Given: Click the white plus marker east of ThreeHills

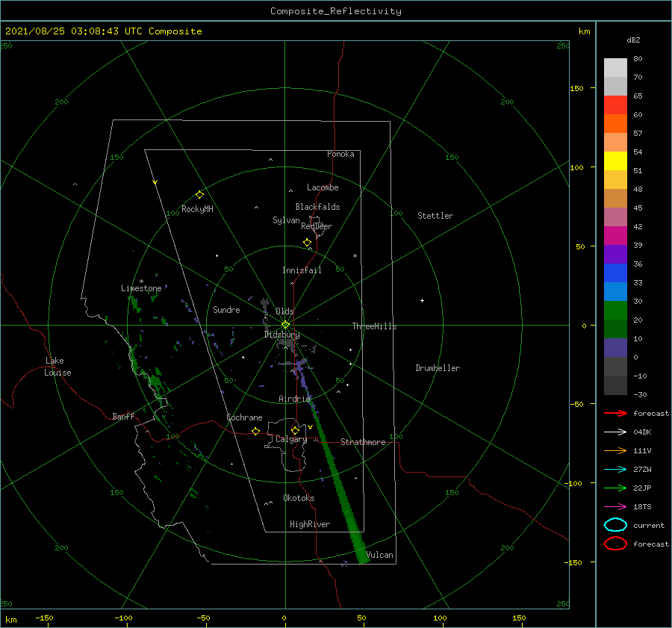Looking at the screenshot, I should pyautogui.click(x=422, y=300).
